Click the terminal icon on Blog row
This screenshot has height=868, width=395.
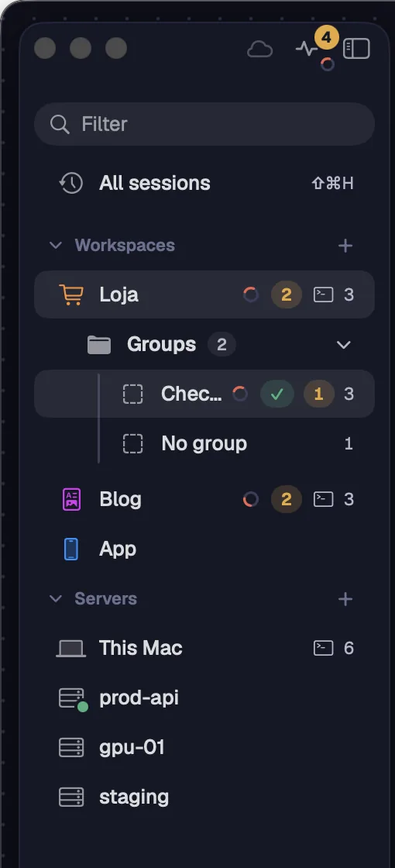click(324, 499)
